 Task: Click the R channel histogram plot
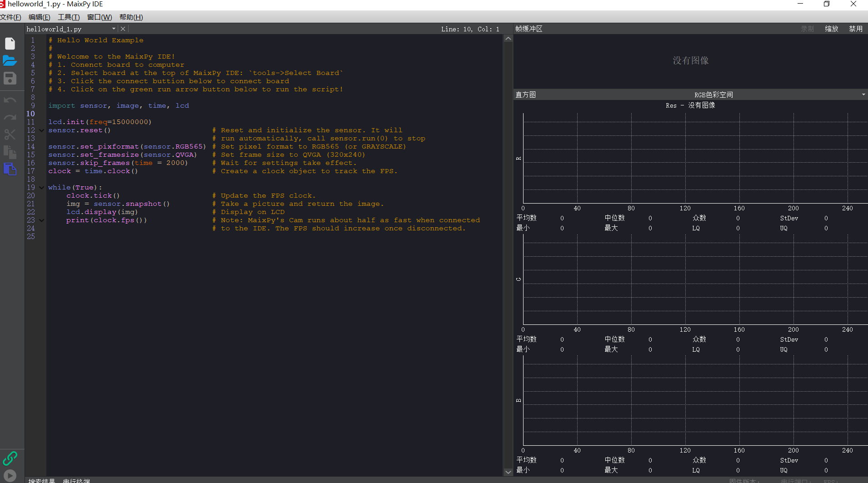(x=695, y=158)
